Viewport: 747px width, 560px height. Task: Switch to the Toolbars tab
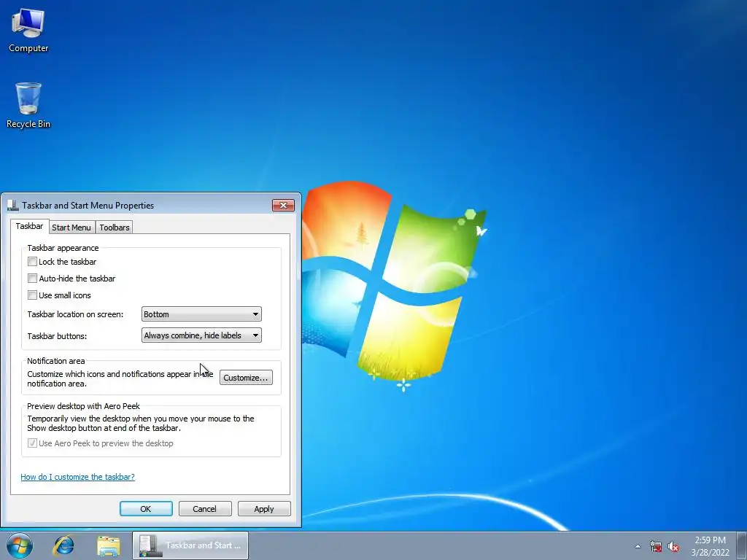(x=115, y=227)
